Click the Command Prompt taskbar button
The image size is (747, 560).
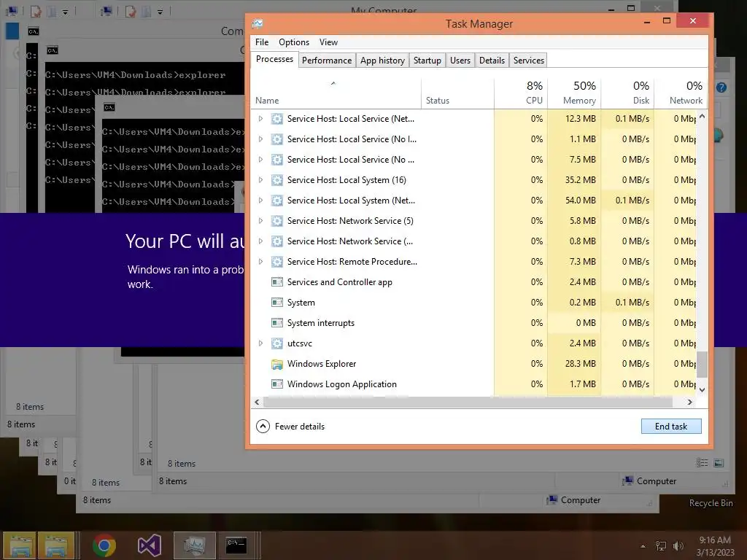point(237,545)
